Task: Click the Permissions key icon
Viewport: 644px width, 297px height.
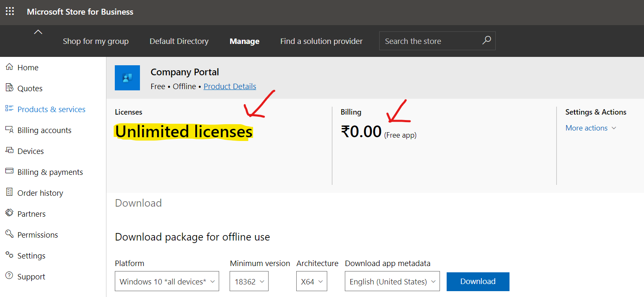Action: (x=9, y=234)
